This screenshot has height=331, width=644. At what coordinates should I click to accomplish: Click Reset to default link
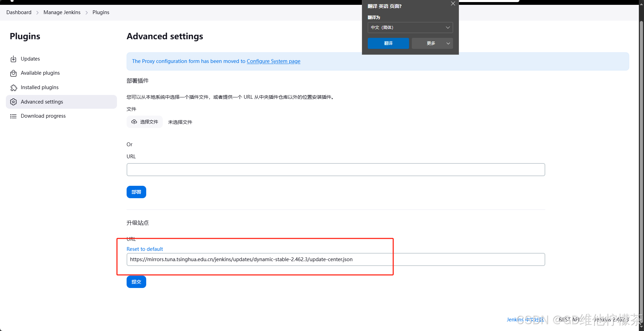point(145,249)
